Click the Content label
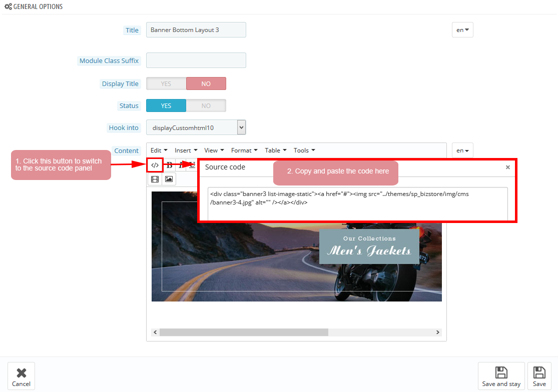This screenshot has height=392, width=558. pyautogui.click(x=126, y=150)
